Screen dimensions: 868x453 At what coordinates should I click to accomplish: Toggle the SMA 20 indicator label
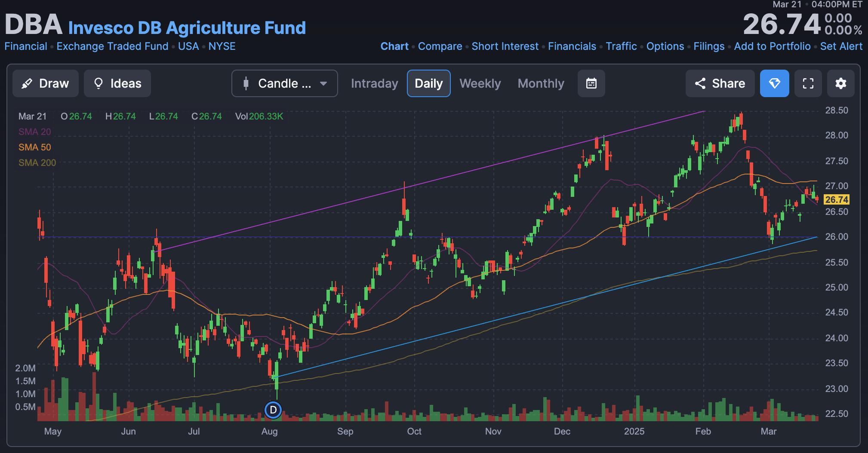pos(35,132)
